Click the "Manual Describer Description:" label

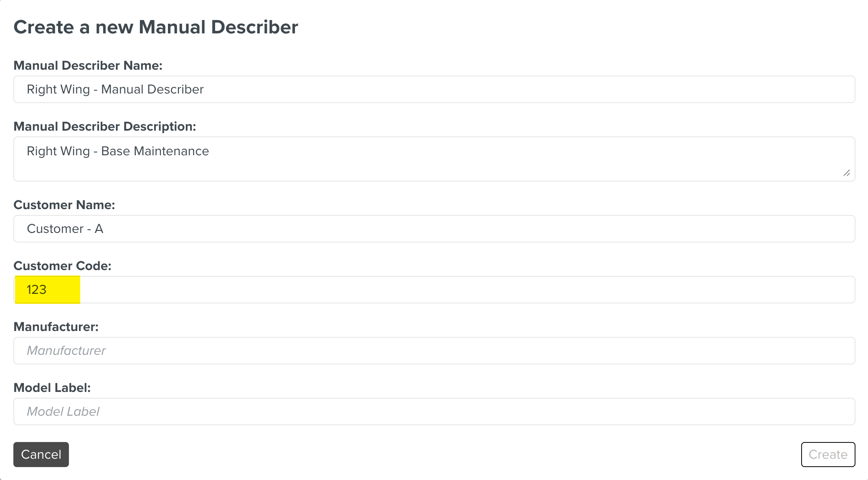point(105,126)
